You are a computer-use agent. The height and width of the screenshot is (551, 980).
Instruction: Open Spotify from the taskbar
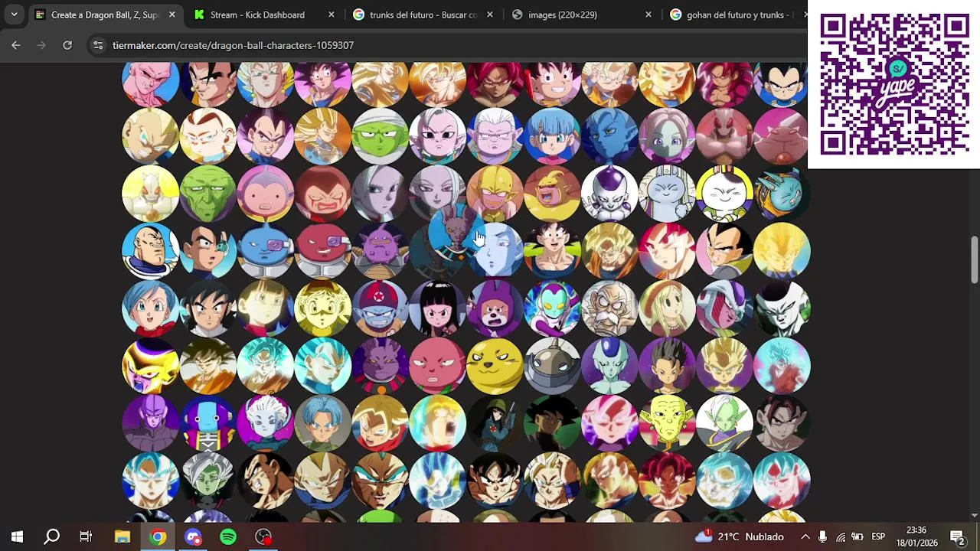click(x=228, y=536)
